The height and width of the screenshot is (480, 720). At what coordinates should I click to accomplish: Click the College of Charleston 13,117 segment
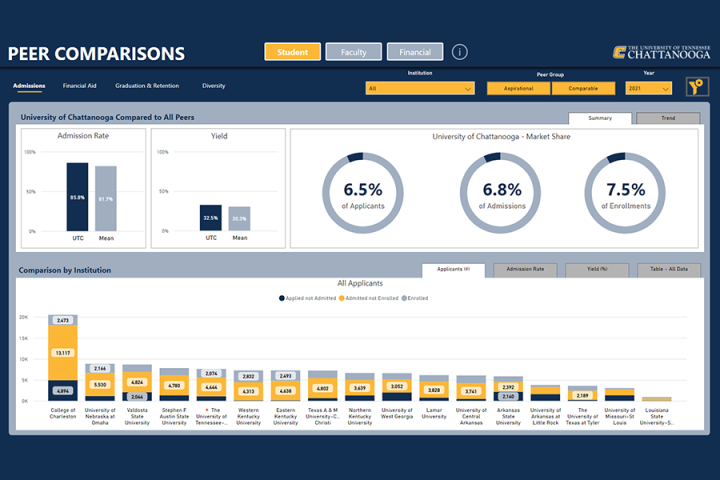pyautogui.click(x=63, y=353)
